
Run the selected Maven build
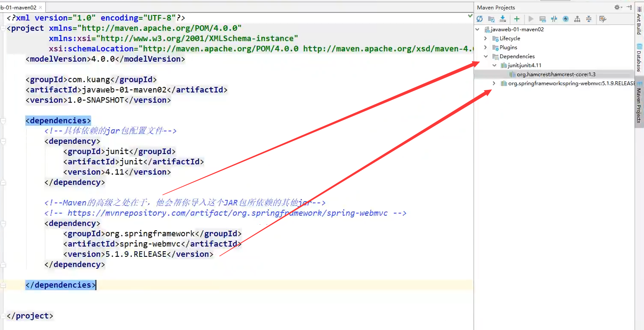[x=531, y=19]
